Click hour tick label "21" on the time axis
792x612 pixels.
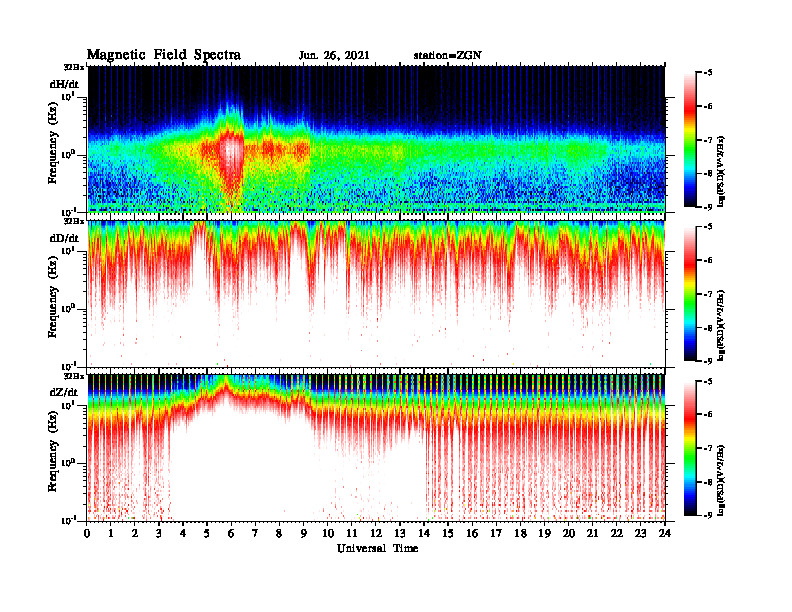[x=592, y=534]
